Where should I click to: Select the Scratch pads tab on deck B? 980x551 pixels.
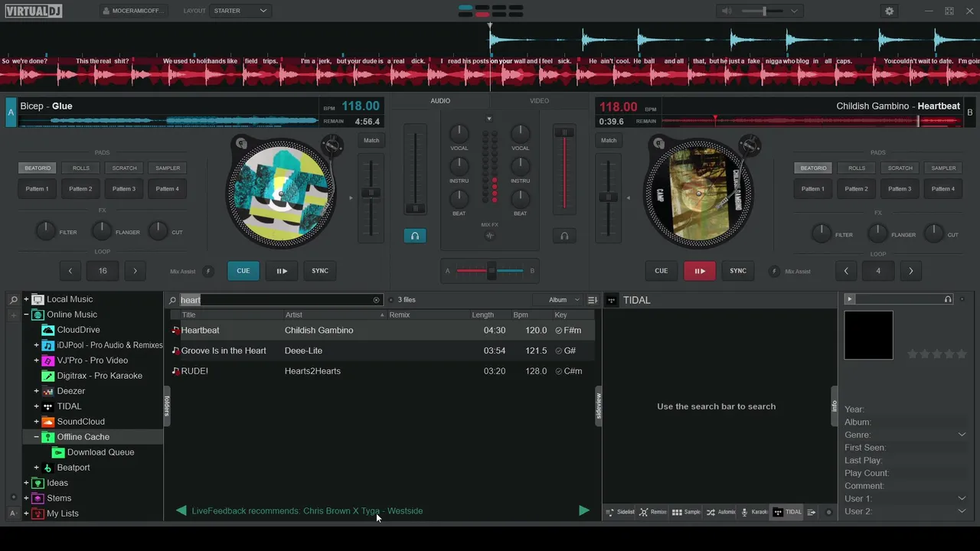click(x=900, y=168)
